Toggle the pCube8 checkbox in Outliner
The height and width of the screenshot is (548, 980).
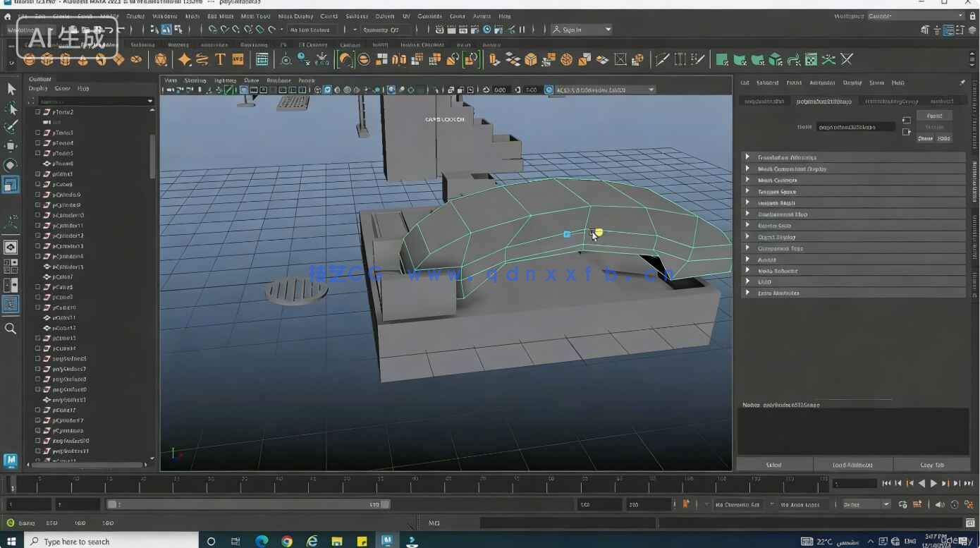click(x=38, y=184)
